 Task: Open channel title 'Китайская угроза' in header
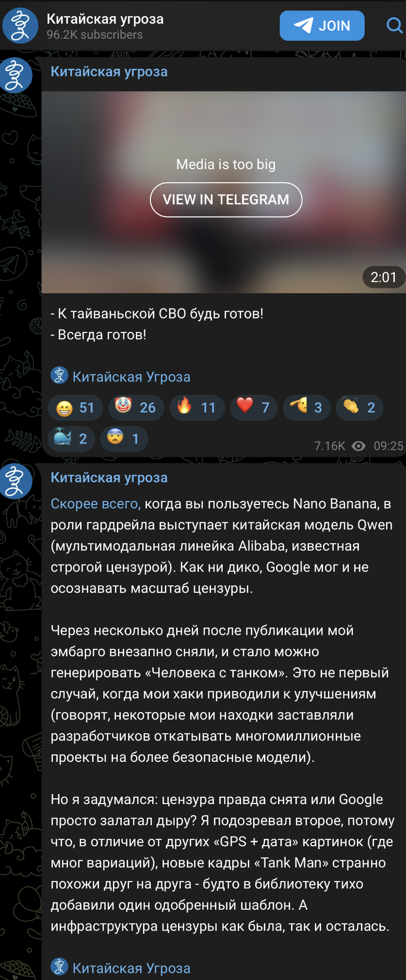point(105,19)
